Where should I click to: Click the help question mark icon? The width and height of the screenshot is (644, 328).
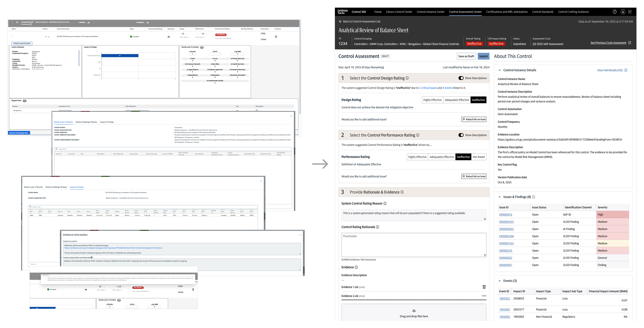tap(614, 12)
